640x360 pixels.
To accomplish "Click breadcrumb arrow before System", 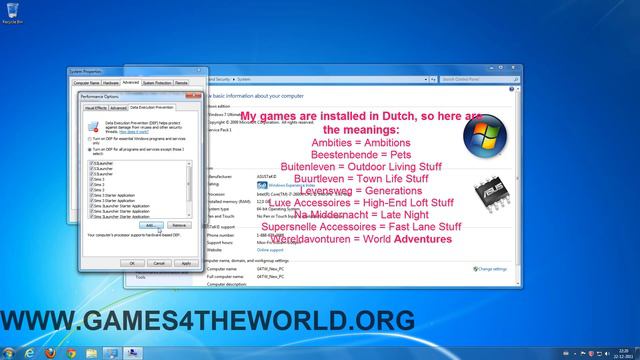I will (234, 79).
